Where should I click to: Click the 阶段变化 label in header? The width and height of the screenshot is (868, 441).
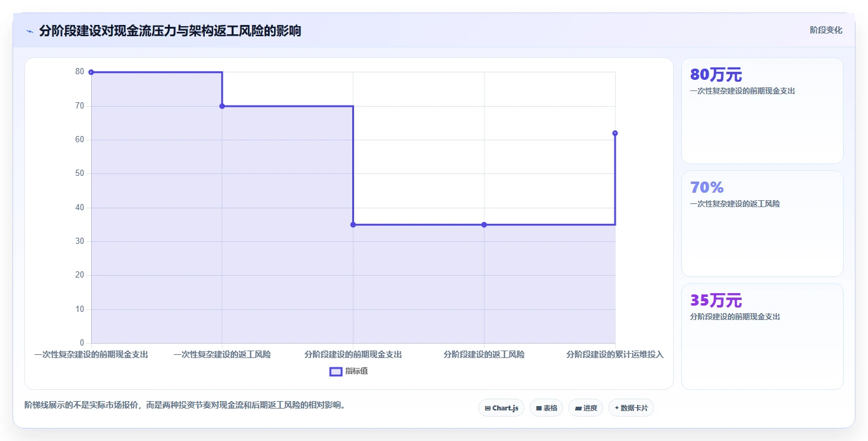(x=826, y=30)
